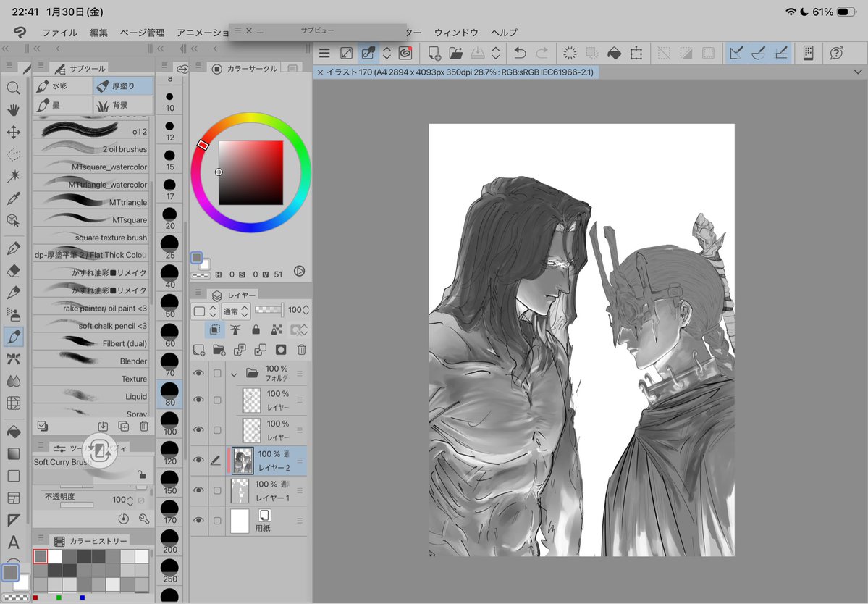
Task: Delete sub tool with trash icon
Action: [144, 426]
